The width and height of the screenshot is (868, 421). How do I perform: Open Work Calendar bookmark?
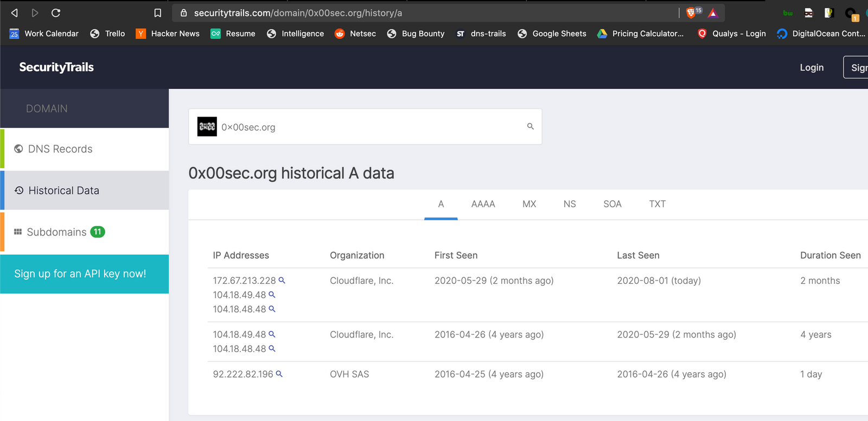(44, 34)
